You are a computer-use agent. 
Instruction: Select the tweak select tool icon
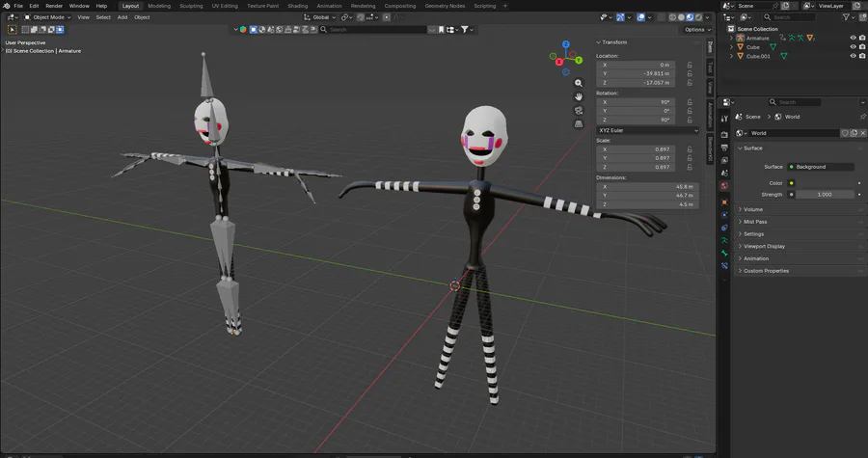13,29
